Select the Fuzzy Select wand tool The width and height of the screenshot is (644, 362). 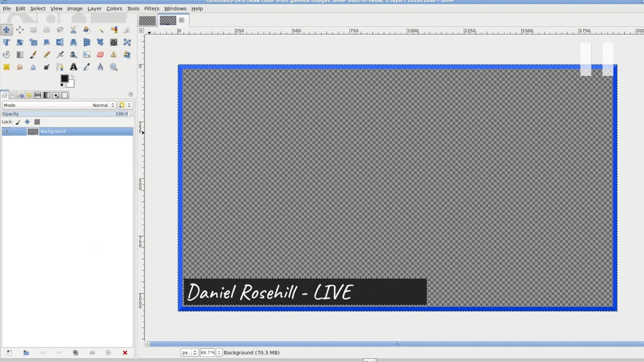pos(101,30)
